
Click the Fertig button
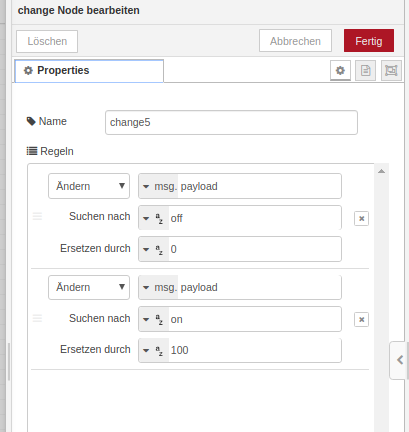pos(369,41)
